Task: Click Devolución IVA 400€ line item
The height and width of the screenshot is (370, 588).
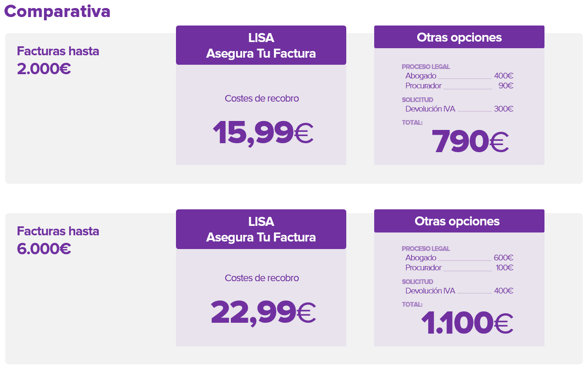Action: coord(459,291)
